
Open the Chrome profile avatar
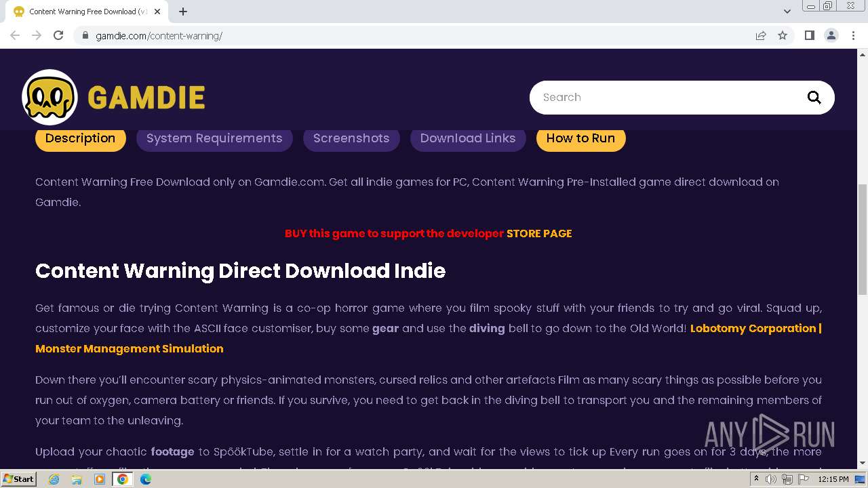[831, 35]
